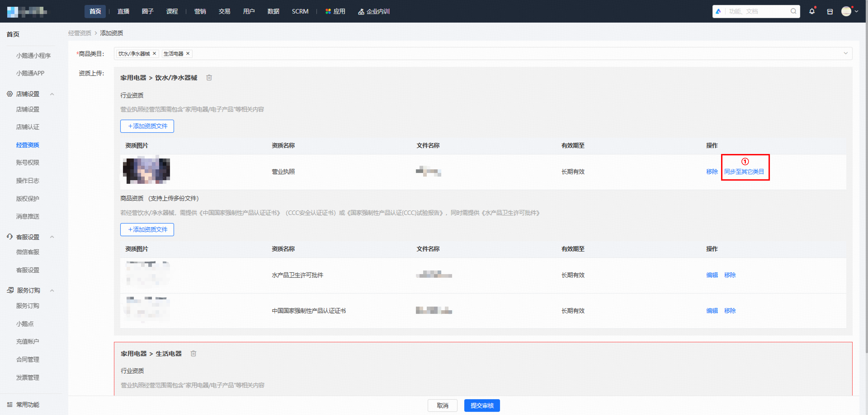868x415 pixels.
Task: Open 合同管理 in the sidebar
Action: [28, 359]
